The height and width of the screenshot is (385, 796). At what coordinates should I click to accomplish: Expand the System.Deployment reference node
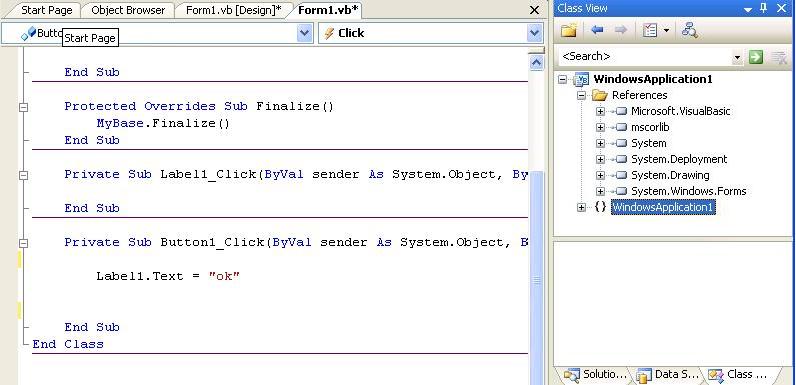[601, 159]
